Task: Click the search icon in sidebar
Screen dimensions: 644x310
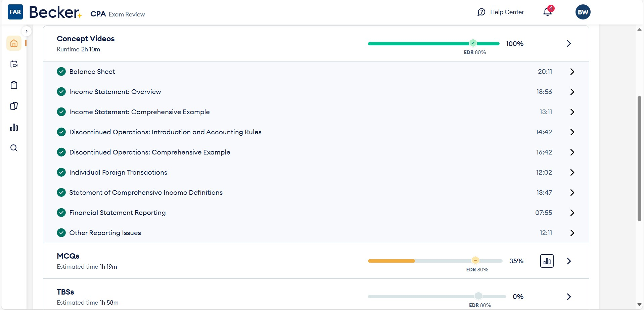Action: click(14, 148)
